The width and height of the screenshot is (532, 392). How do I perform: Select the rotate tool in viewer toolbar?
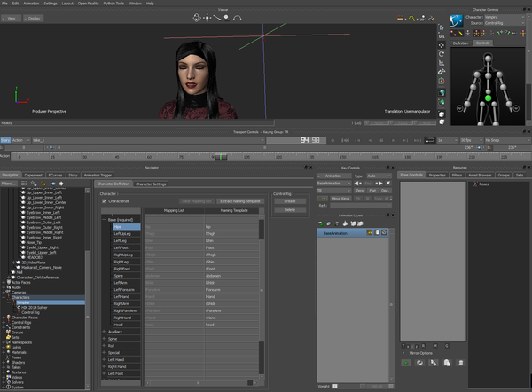point(442,52)
